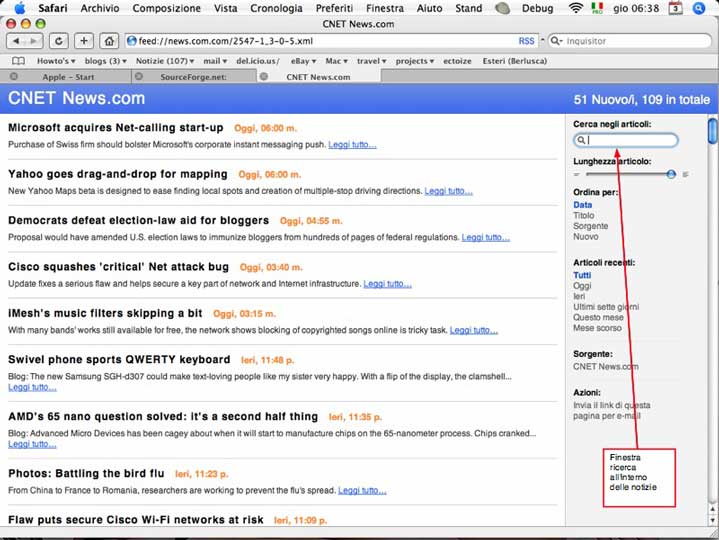Add a bookmark with the plus button
This screenshot has width=719, height=540.
click(x=84, y=41)
